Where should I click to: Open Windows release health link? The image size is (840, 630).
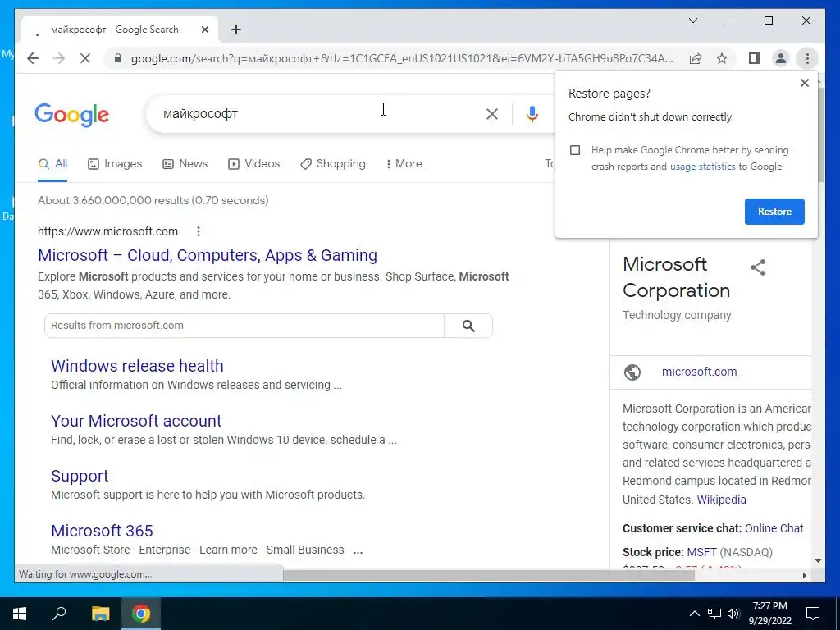click(137, 366)
